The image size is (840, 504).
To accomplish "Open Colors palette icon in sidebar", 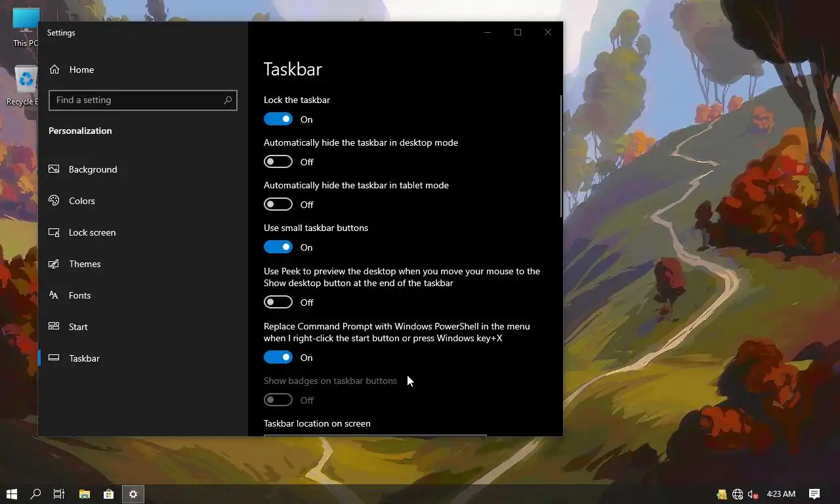I will click(54, 201).
